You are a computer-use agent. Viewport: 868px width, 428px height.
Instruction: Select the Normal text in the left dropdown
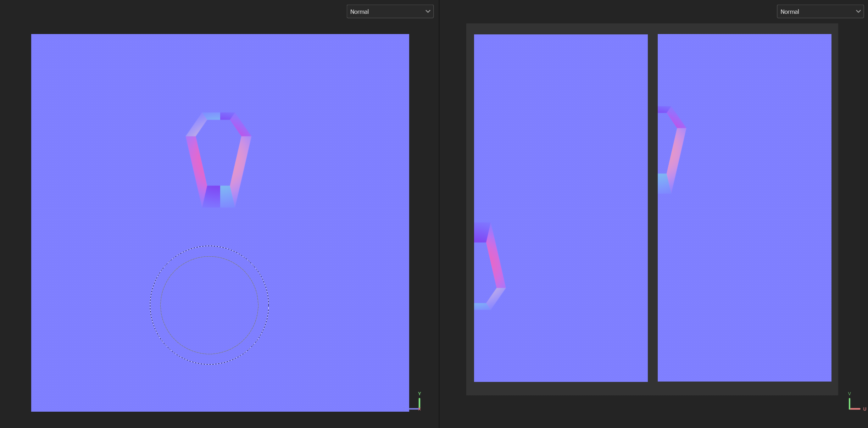pyautogui.click(x=359, y=11)
